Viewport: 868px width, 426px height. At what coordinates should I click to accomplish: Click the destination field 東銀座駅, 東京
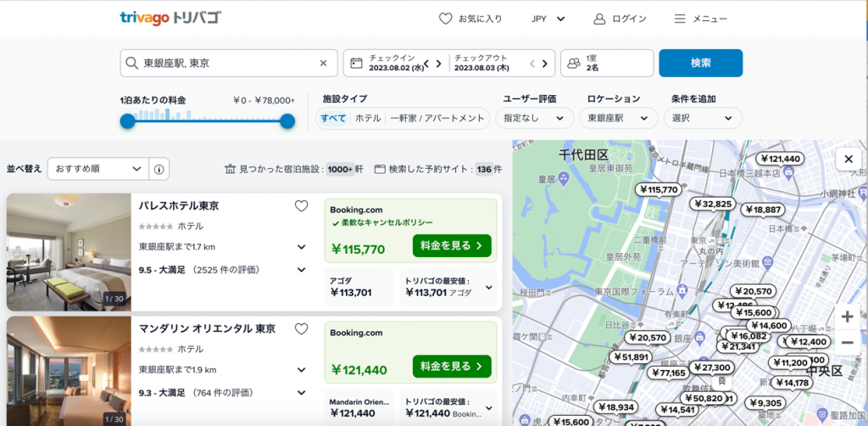(229, 63)
